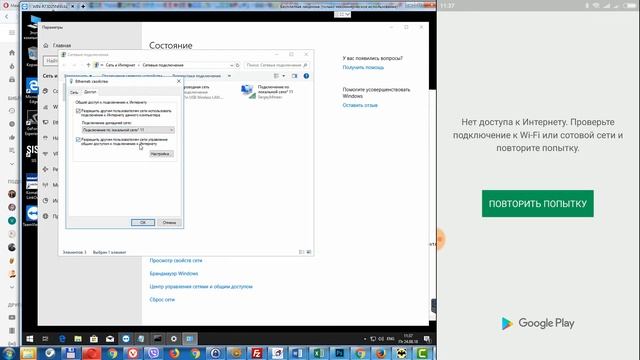Open Opera sidebar hamburger menu
This screenshot has width=640, height=360.
coord(12,33)
